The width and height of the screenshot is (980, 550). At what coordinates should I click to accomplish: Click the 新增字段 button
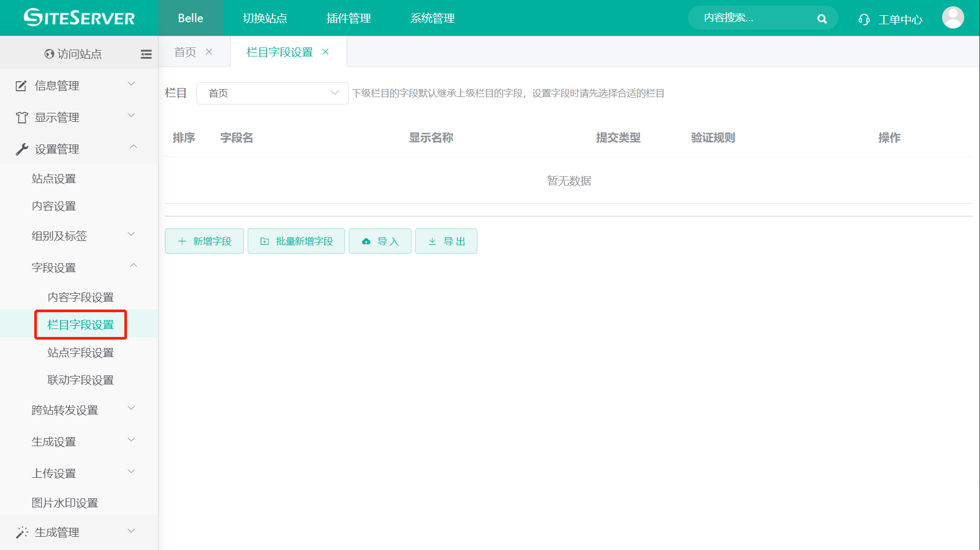pos(204,240)
